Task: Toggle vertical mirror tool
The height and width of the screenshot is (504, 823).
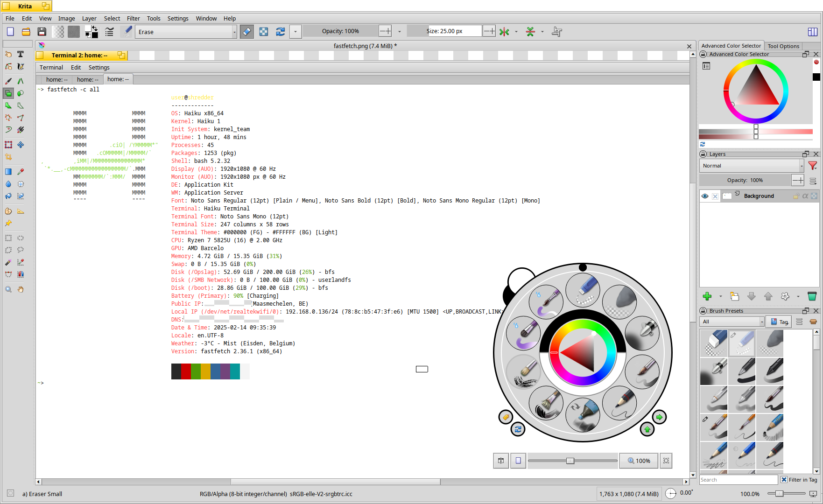Action: pos(530,32)
